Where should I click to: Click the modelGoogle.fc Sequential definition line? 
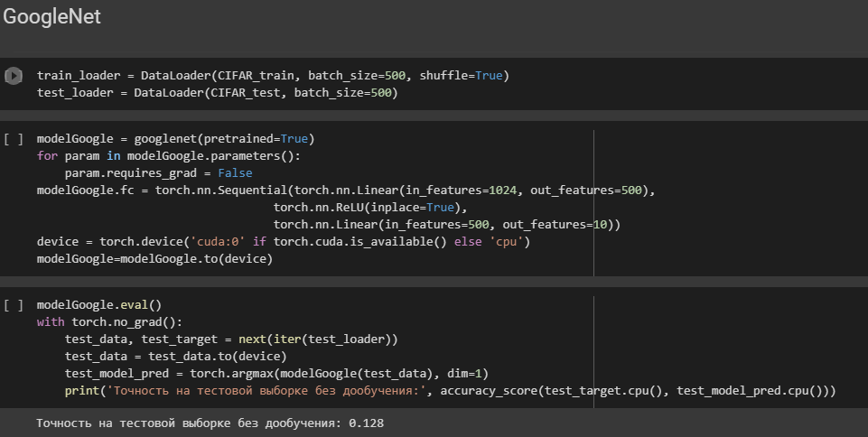point(346,191)
